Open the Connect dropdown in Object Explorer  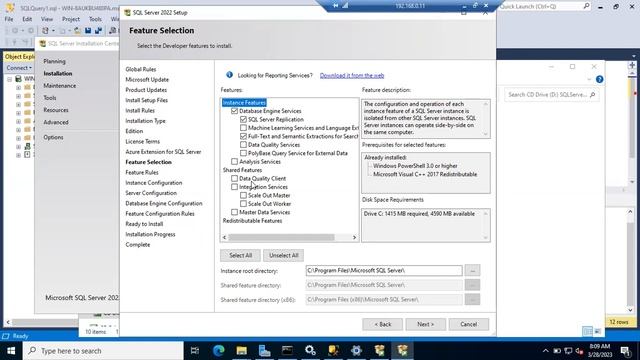tap(19, 68)
